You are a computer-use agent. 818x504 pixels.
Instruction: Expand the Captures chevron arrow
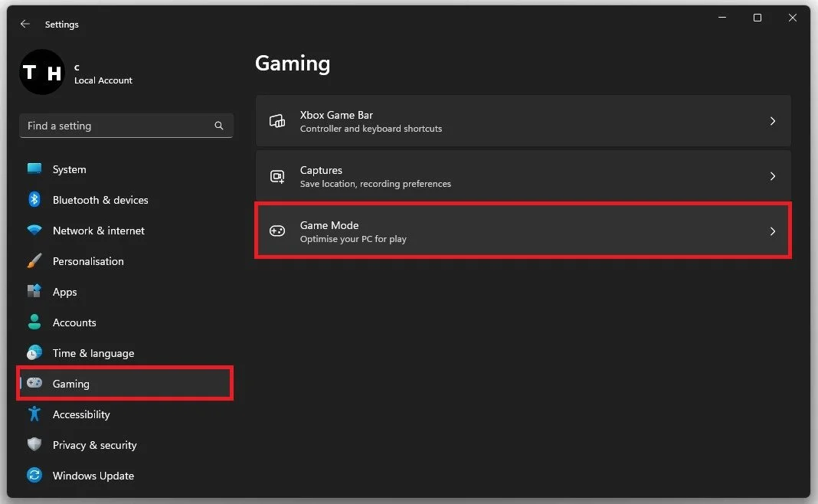(773, 176)
